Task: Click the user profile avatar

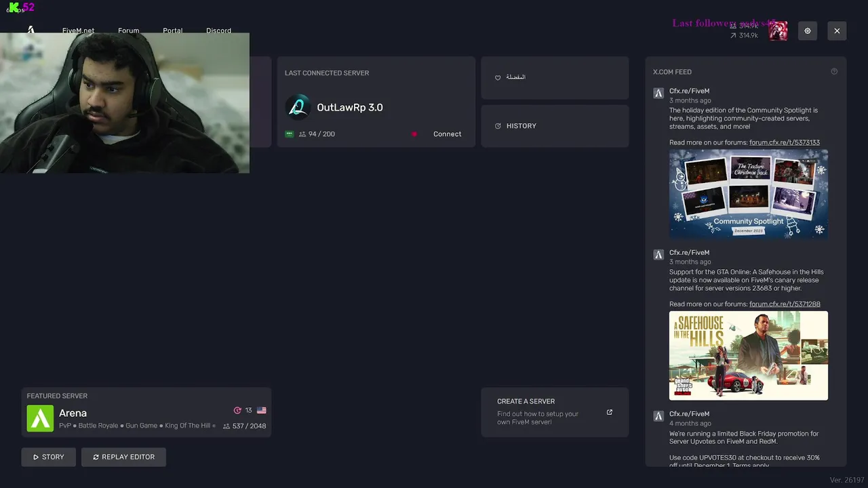Action: point(778,30)
